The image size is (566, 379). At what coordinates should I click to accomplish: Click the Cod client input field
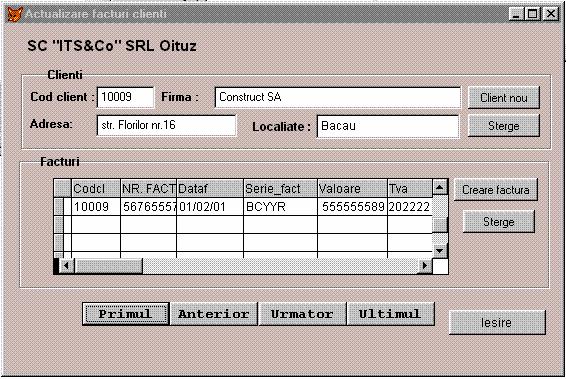pos(125,97)
